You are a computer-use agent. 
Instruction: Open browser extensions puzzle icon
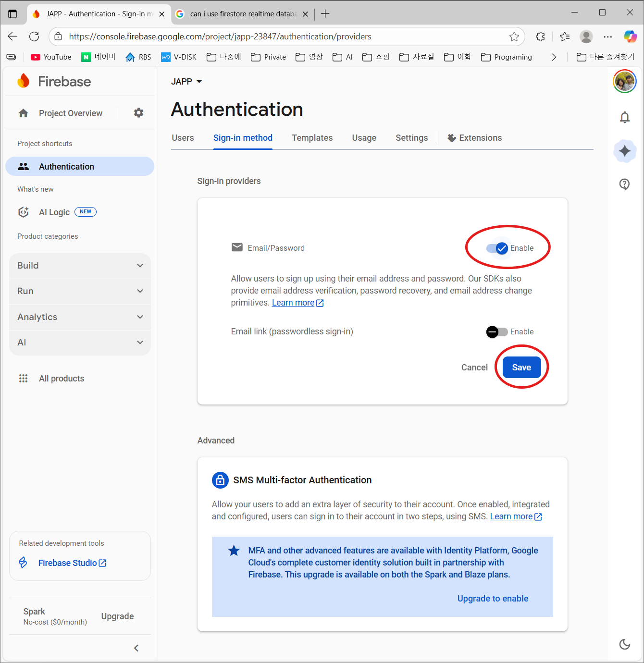point(540,37)
